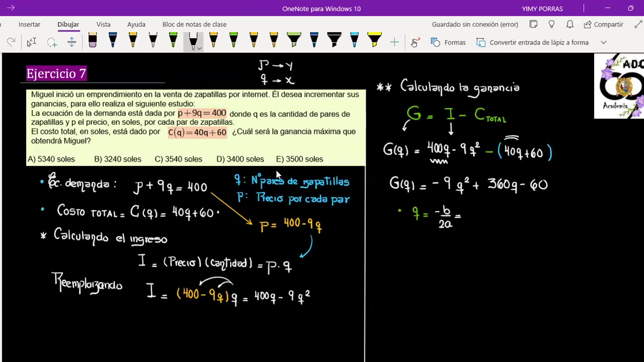Select the green highlighter
Viewport: 644px width, 362px height.
click(294, 40)
